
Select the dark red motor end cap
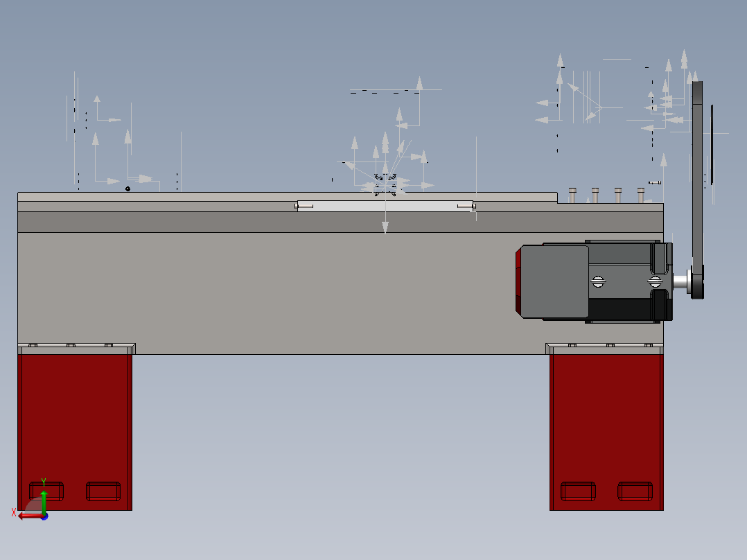pyautogui.click(x=520, y=281)
